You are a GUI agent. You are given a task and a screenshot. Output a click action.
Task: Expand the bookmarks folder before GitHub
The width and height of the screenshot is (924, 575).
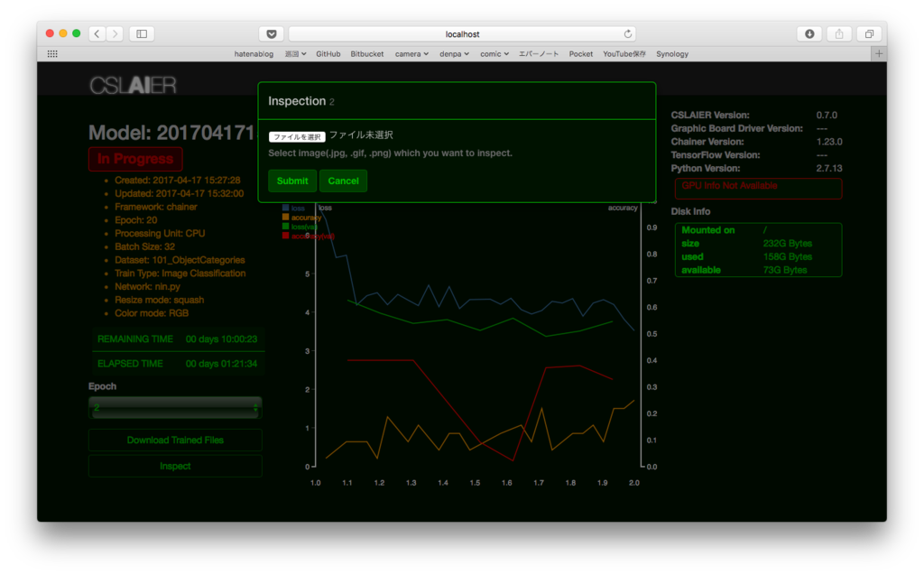point(295,53)
